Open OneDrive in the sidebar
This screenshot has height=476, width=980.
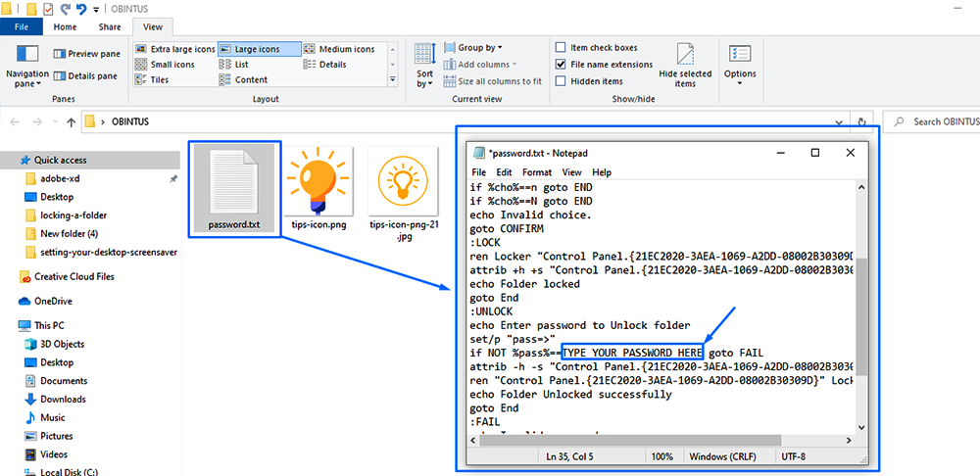coord(56,302)
